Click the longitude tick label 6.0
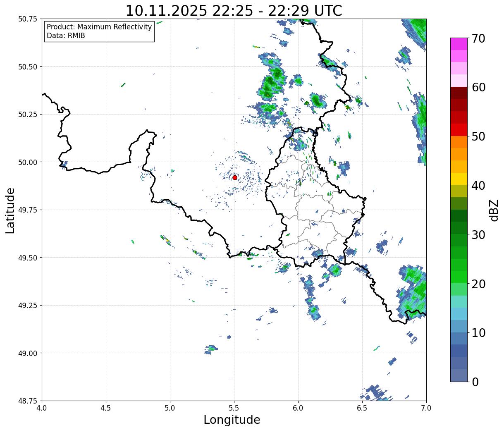 [x=298, y=408]
